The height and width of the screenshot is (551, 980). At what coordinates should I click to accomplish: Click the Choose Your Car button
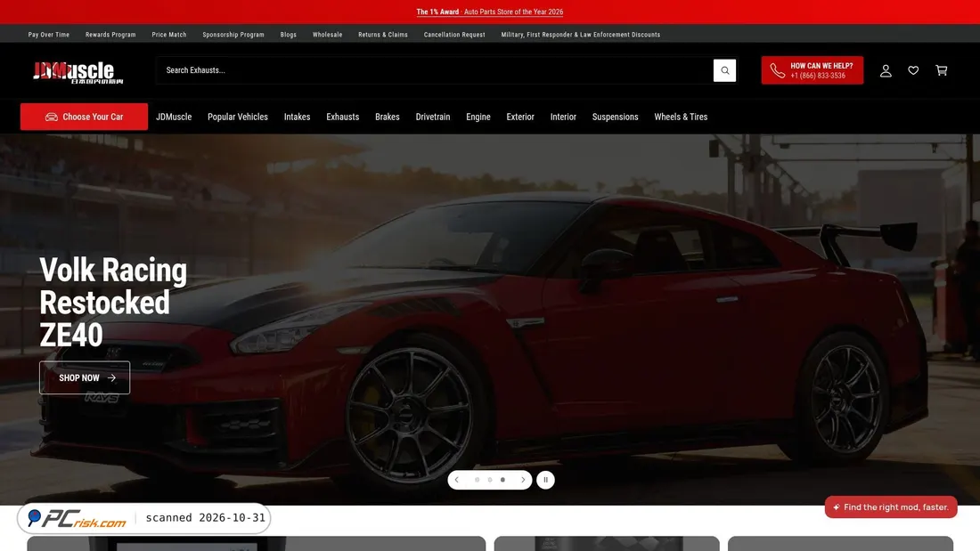[85, 117]
